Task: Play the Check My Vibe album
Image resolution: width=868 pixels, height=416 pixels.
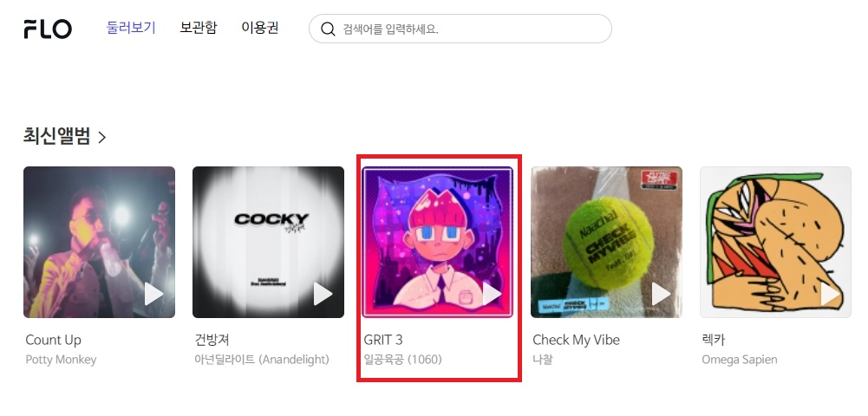Action: click(x=661, y=294)
